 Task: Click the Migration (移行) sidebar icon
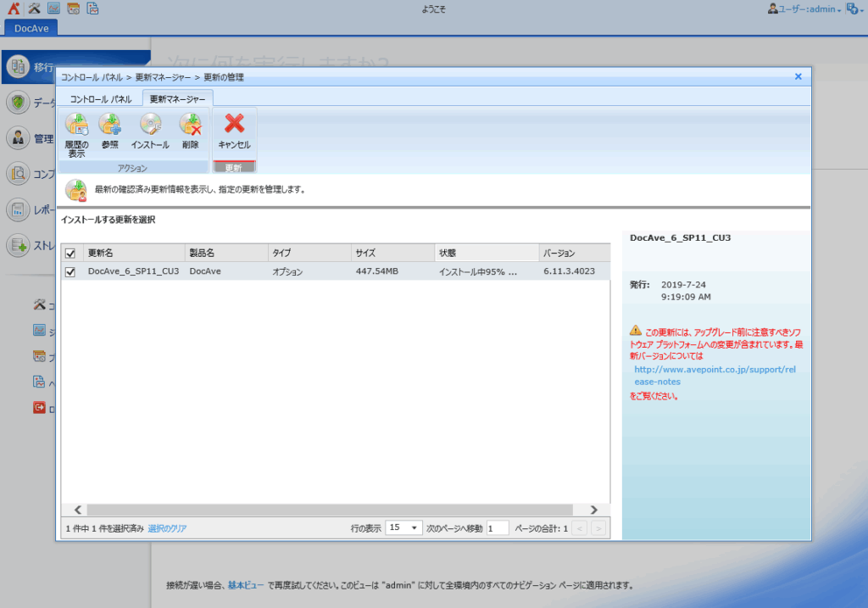[18, 67]
